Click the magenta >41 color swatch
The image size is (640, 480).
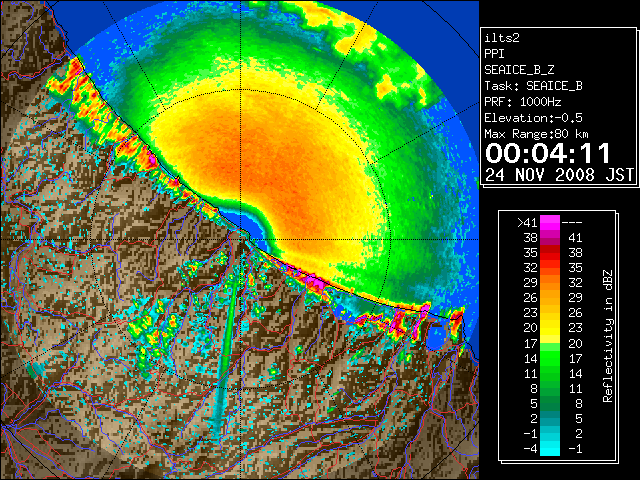coord(550,222)
